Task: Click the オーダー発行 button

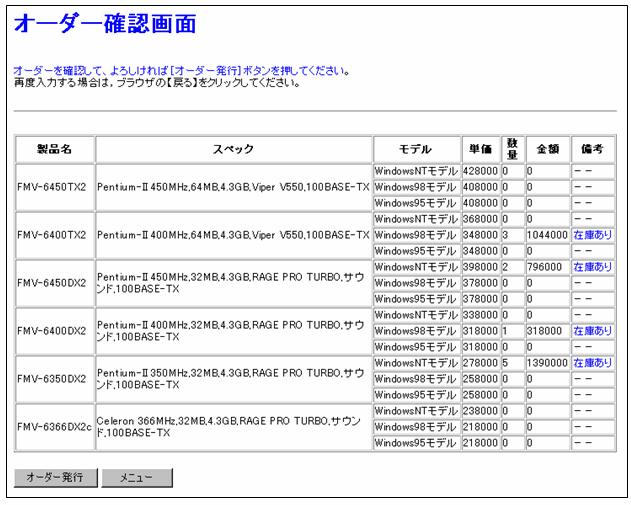Action: point(56,478)
